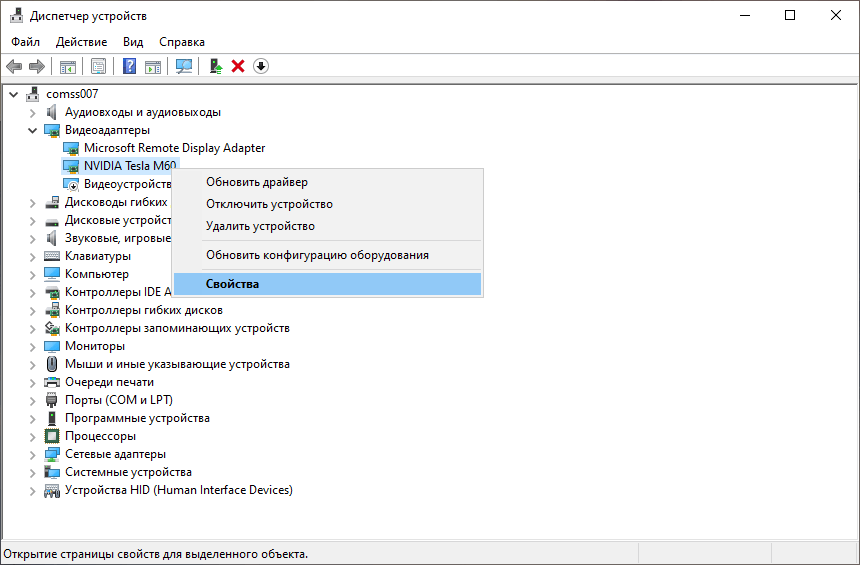Select Мыши и иные указывающие устройства
This screenshot has width=860, height=565.
(x=177, y=364)
